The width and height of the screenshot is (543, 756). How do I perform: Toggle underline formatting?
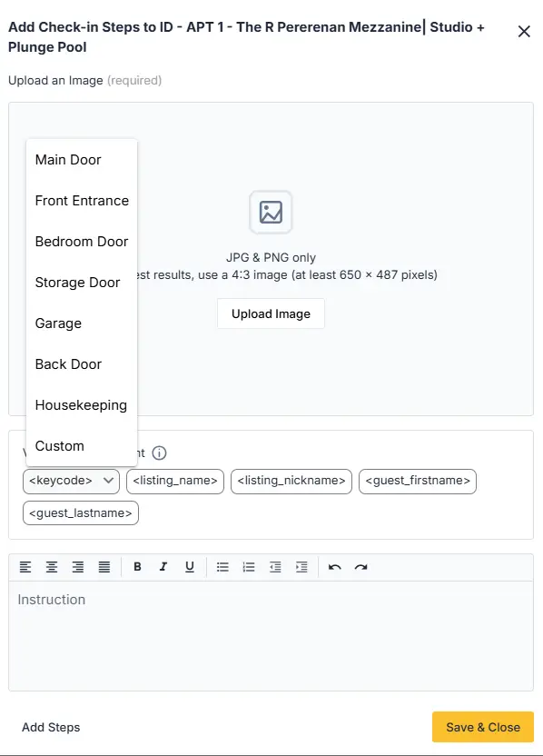point(190,567)
